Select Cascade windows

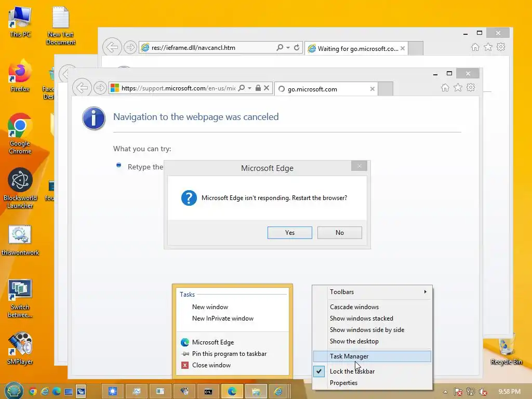(x=372, y=307)
